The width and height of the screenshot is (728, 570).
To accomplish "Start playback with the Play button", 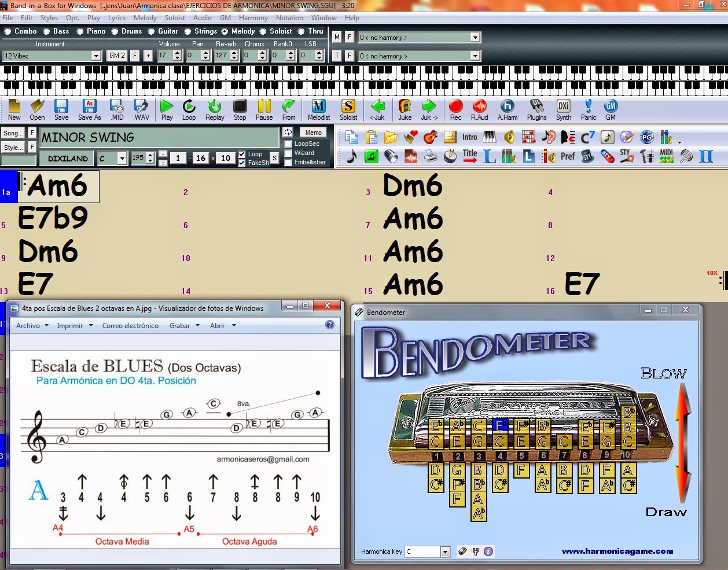I will tap(167, 109).
